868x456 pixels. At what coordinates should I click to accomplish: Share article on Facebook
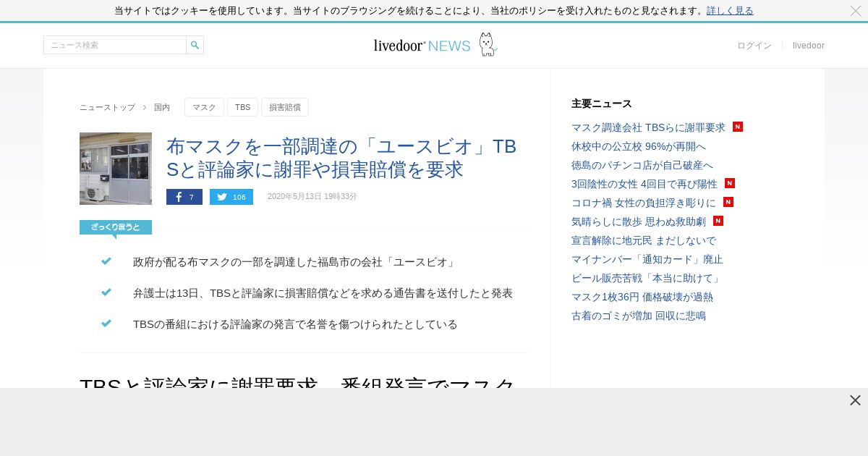point(184,197)
